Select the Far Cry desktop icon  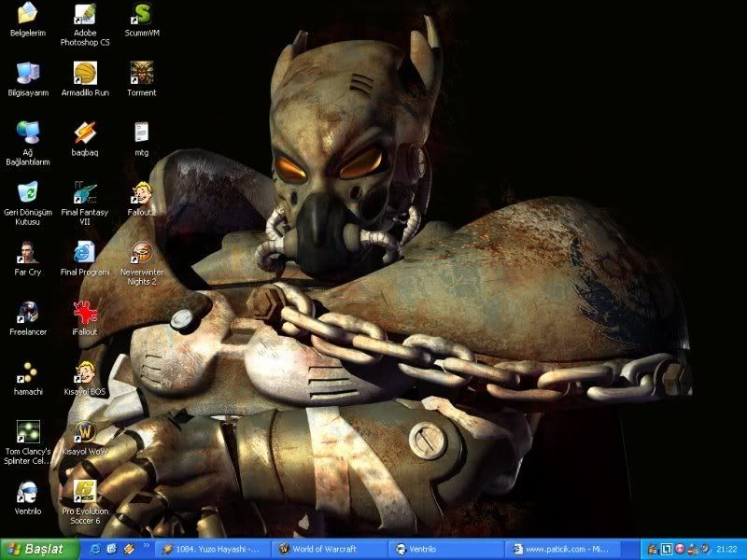28,252
